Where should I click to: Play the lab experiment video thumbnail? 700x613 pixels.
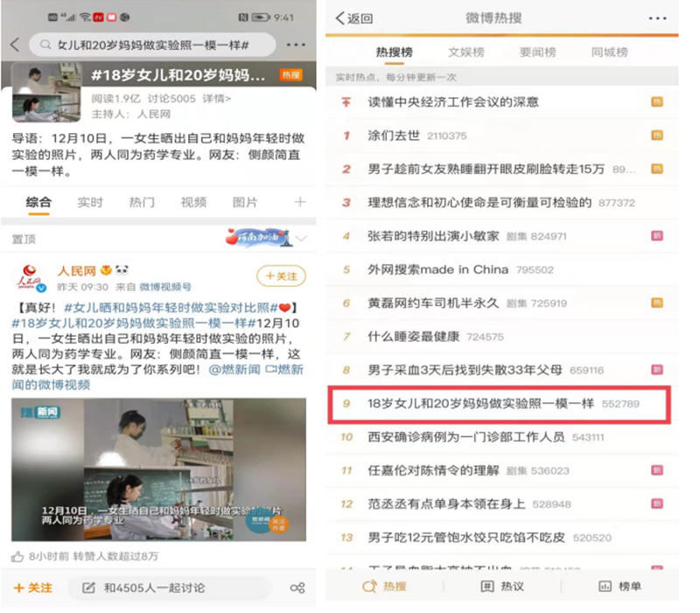click(158, 468)
